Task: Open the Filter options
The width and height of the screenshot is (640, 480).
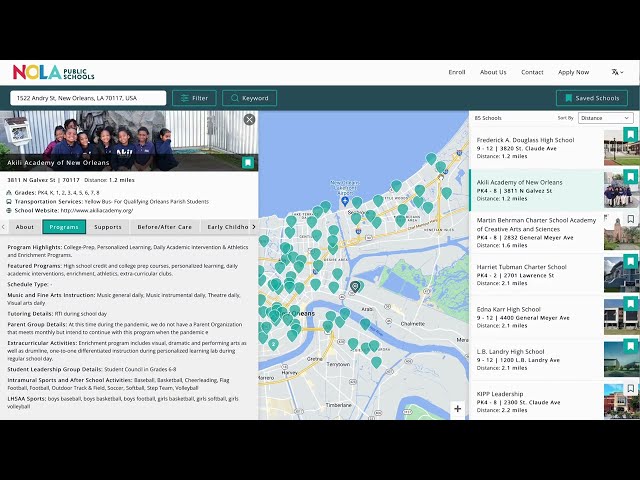Action: [x=194, y=98]
